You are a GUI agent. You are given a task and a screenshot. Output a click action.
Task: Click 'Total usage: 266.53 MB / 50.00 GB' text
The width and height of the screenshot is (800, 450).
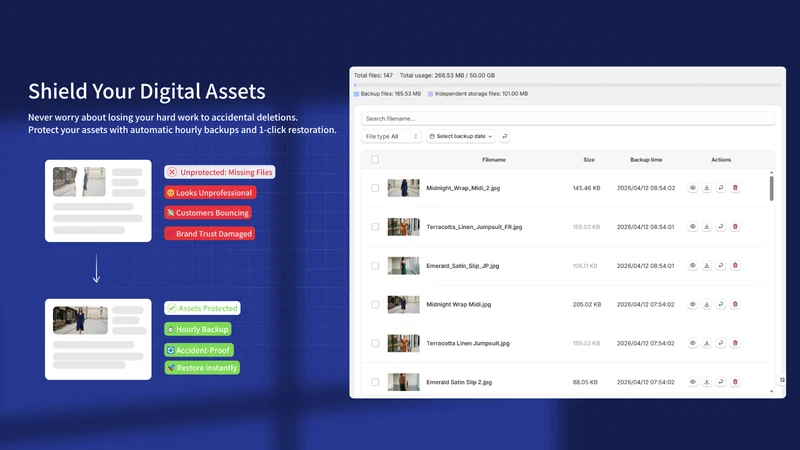pos(447,76)
